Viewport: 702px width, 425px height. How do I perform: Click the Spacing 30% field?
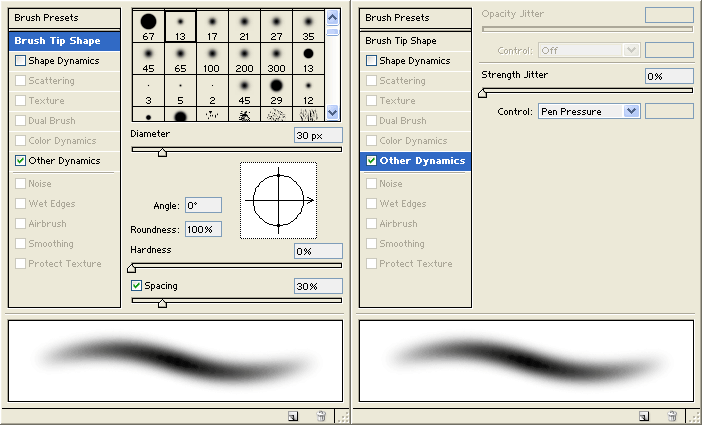[318, 286]
